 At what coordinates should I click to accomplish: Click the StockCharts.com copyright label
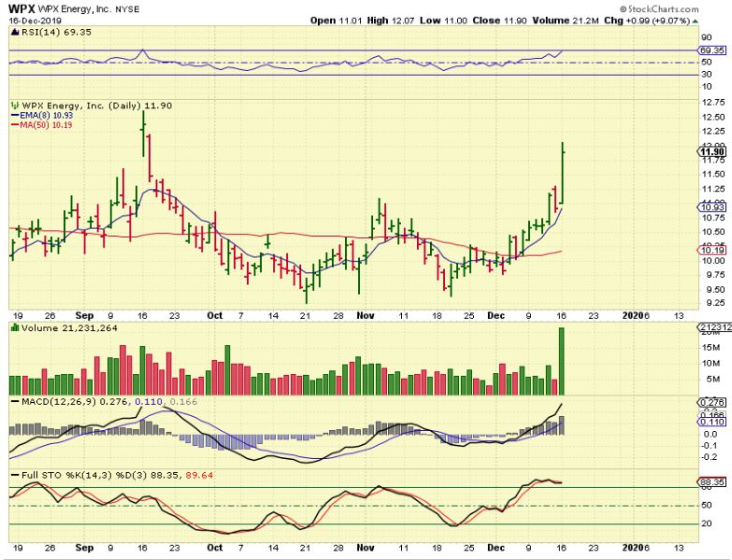(659, 8)
